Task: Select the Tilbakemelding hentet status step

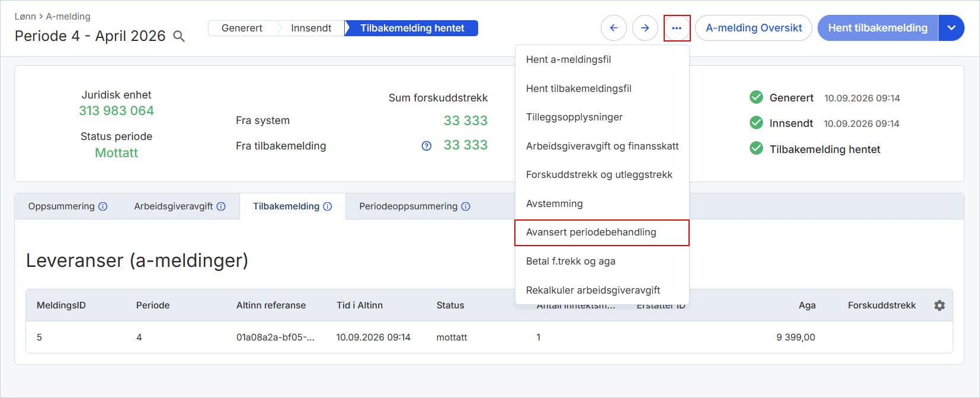Action: 412,28
